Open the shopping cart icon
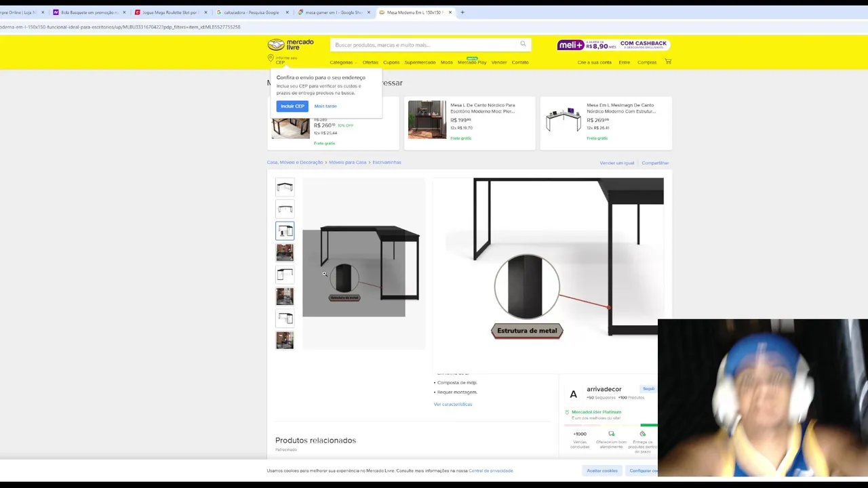The image size is (868, 488). 668,62
